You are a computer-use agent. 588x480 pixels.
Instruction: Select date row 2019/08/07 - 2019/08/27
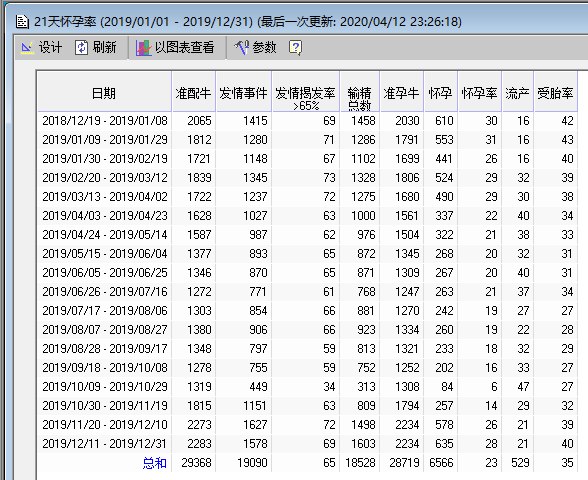click(105, 330)
